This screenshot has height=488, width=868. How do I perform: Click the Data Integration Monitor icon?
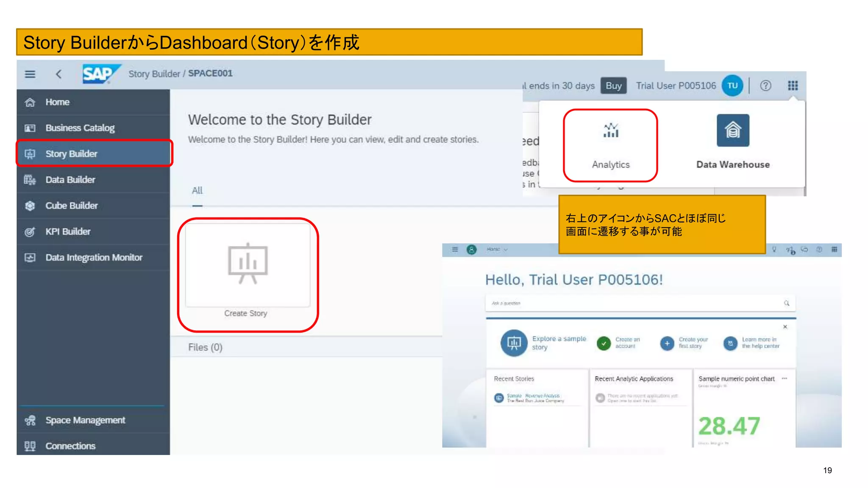(x=30, y=257)
